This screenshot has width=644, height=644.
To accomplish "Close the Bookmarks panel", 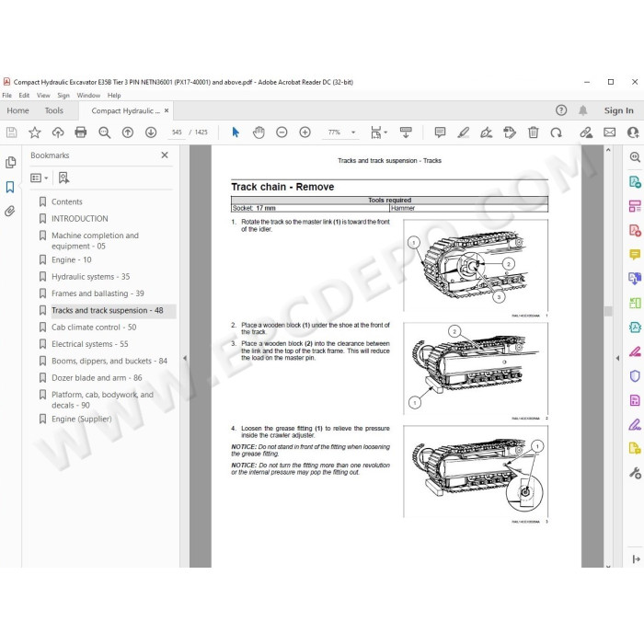I will (165, 155).
